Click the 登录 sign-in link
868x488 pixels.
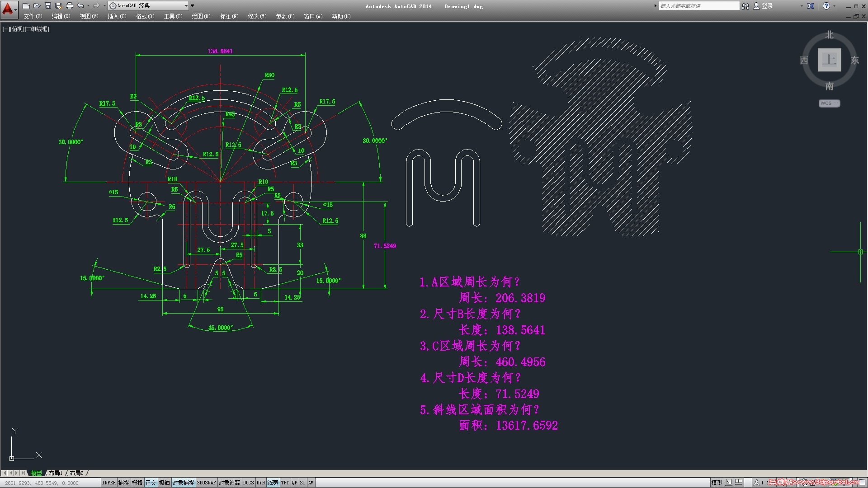[x=767, y=6]
